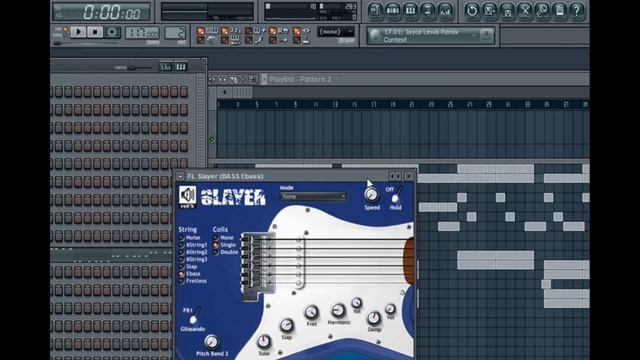Stop playback with the Stop button
Screen dimensions: 640x360
(x=95, y=32)
